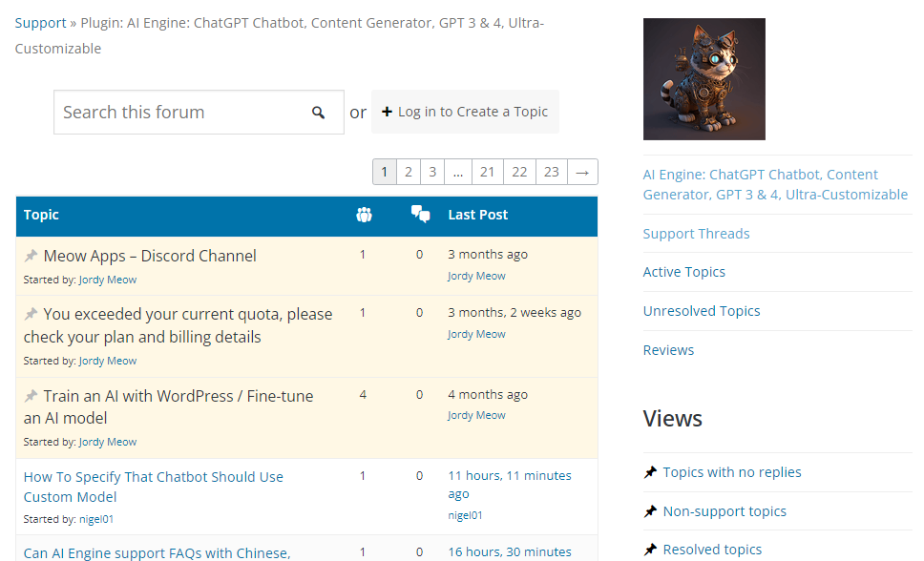Go to pagination page 3
Screen dimensions: 924x561
[x=432, y=172]
